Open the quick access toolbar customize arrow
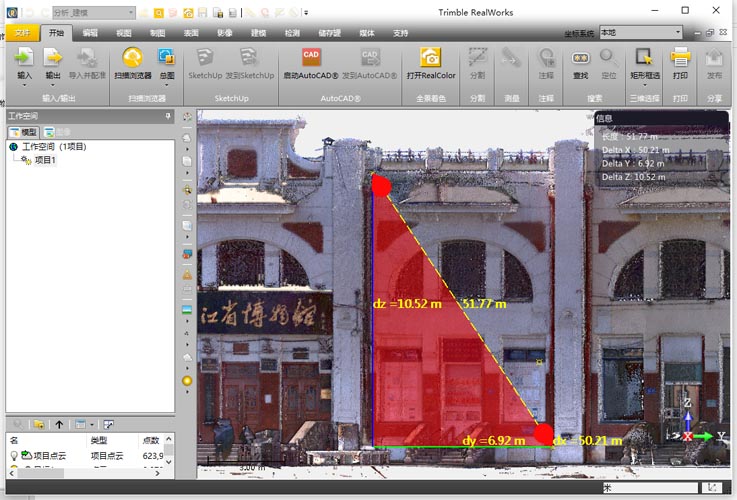 coord(306,13)
